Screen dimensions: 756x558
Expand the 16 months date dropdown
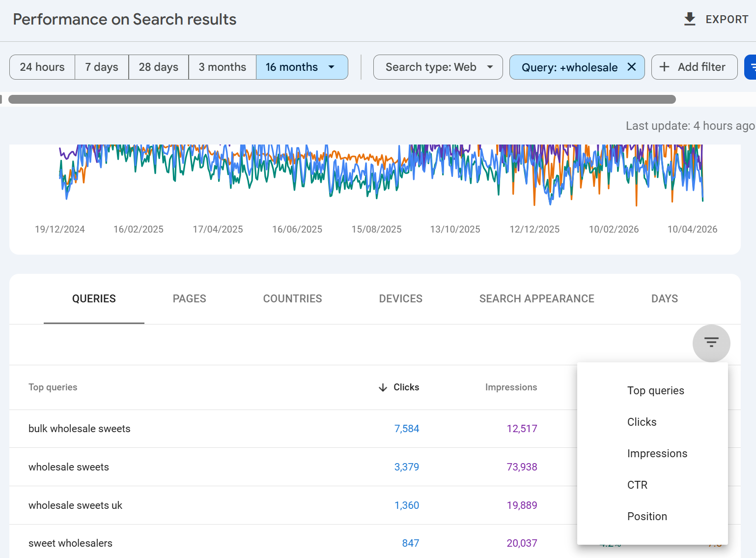(332, 67)
